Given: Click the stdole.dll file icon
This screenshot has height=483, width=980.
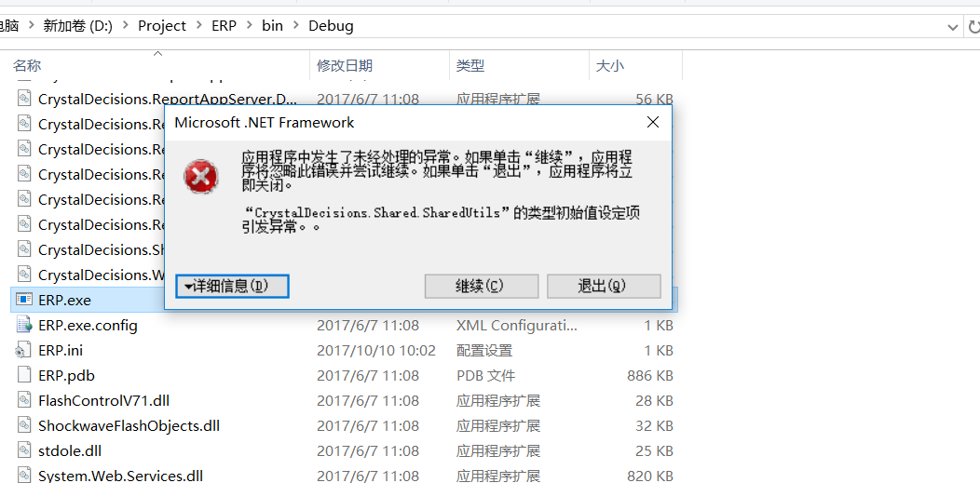Looking at the screenshot, I should click(23, 450).
